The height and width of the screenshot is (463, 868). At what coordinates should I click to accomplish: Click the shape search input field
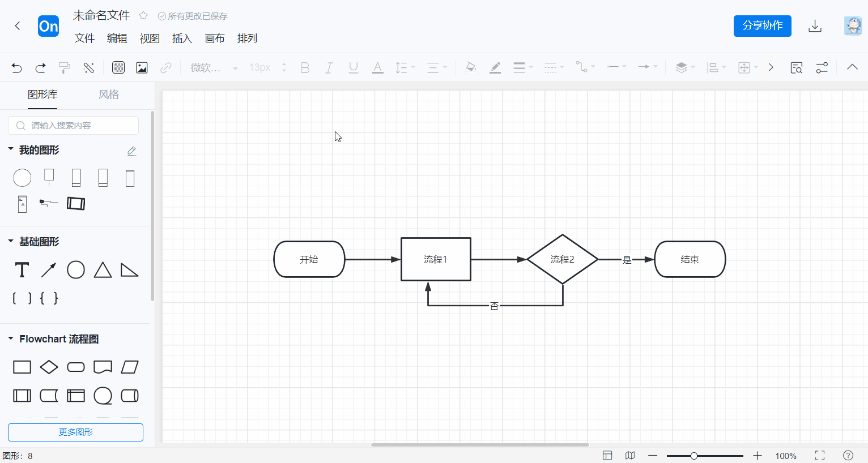[79, 126]
